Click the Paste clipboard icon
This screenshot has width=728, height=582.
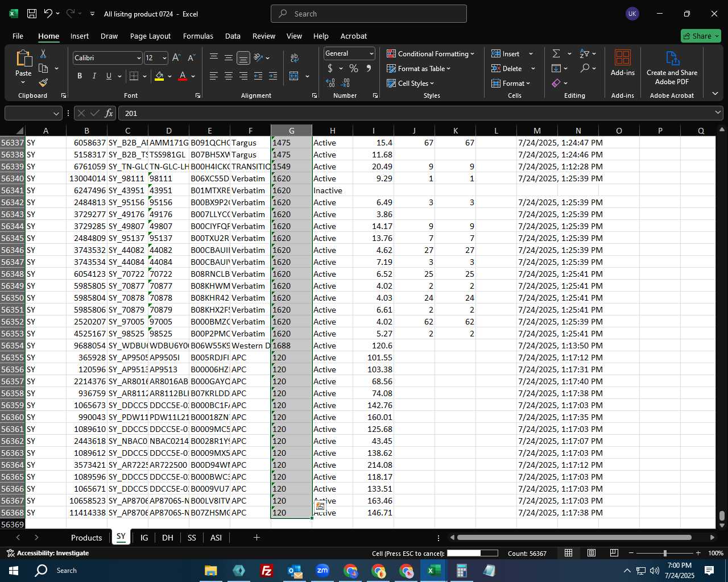point(23,58)
